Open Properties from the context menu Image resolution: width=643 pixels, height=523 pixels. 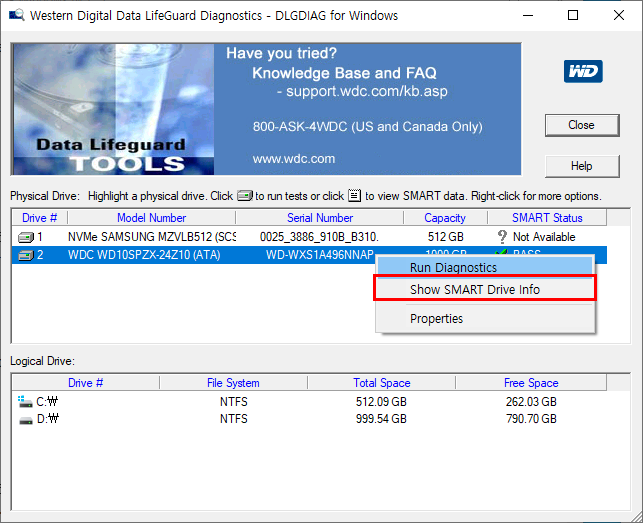[x=485, y=318]
